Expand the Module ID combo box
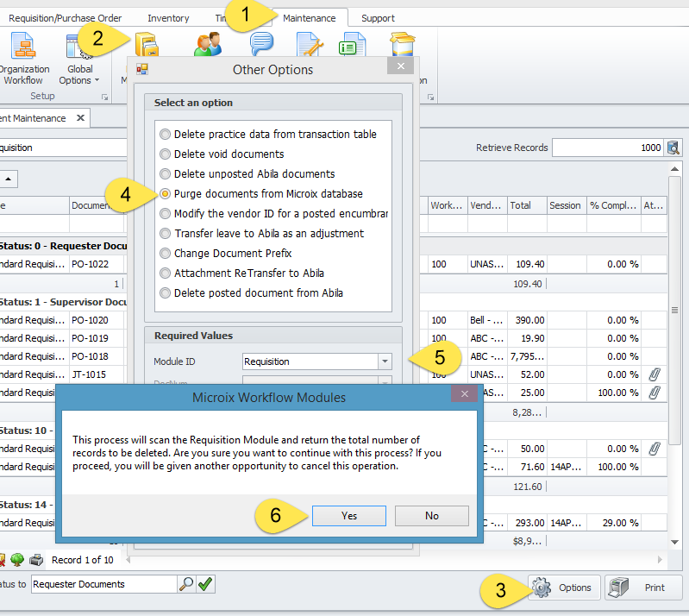689x616 pixels. (385, 361)
